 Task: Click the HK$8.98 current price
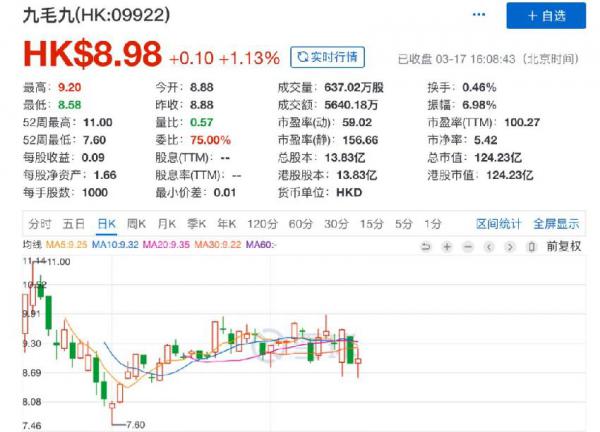[x=93, y=54]
